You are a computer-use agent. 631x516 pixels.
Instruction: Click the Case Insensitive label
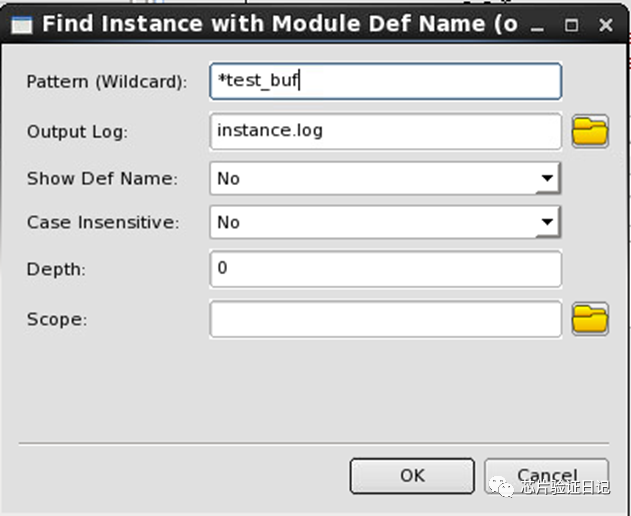coord(103,222)
